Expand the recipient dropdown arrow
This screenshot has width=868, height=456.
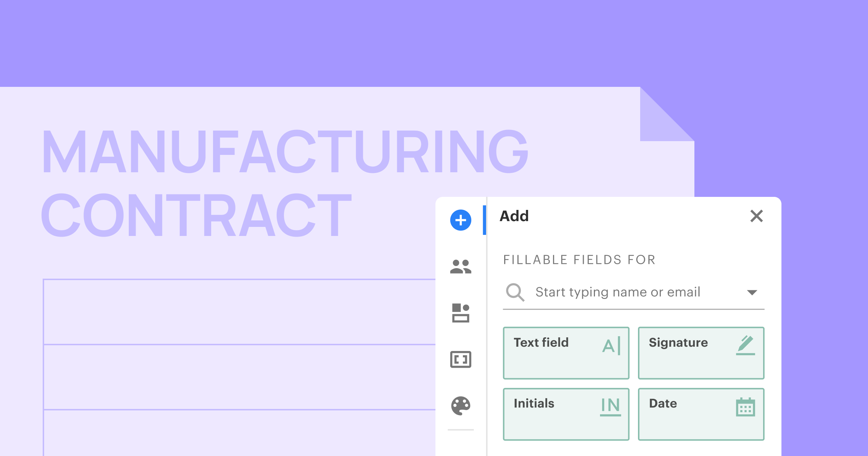(x=752, y=292)
